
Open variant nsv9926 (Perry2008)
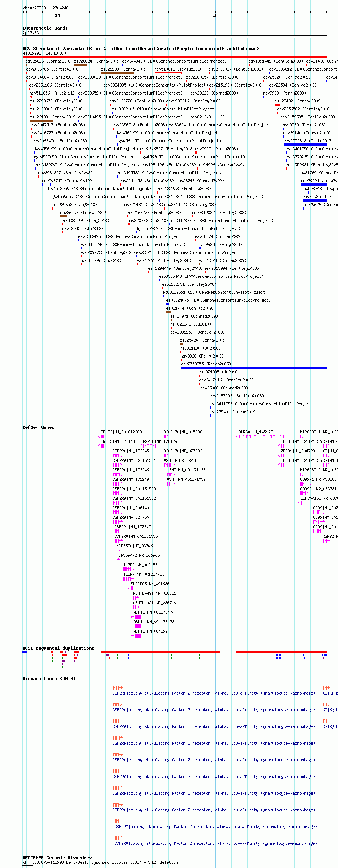tap(202, 356)
